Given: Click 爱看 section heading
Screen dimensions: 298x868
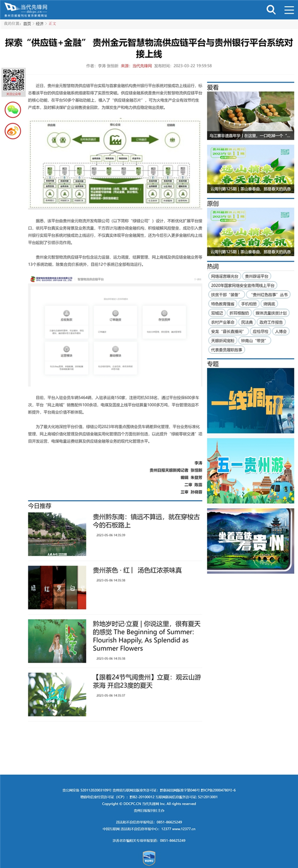Looking at the screenshot, I should [213, 88].
